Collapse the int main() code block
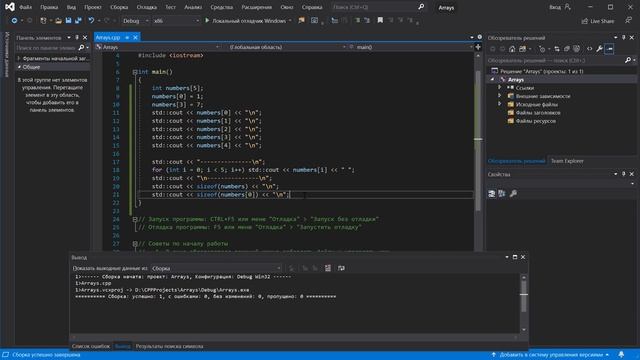This screenshot has width=640, height=360. pyautogui.click(x=135, y=72)
